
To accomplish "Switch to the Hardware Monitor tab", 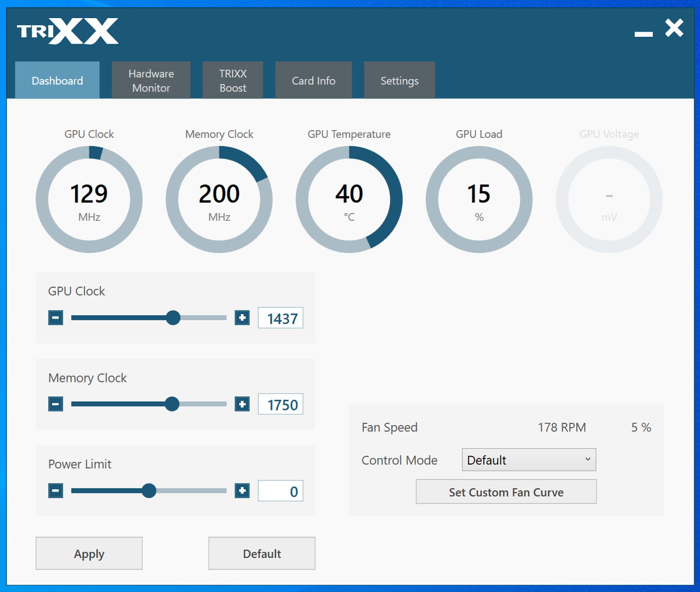I will tap(150, 80).
